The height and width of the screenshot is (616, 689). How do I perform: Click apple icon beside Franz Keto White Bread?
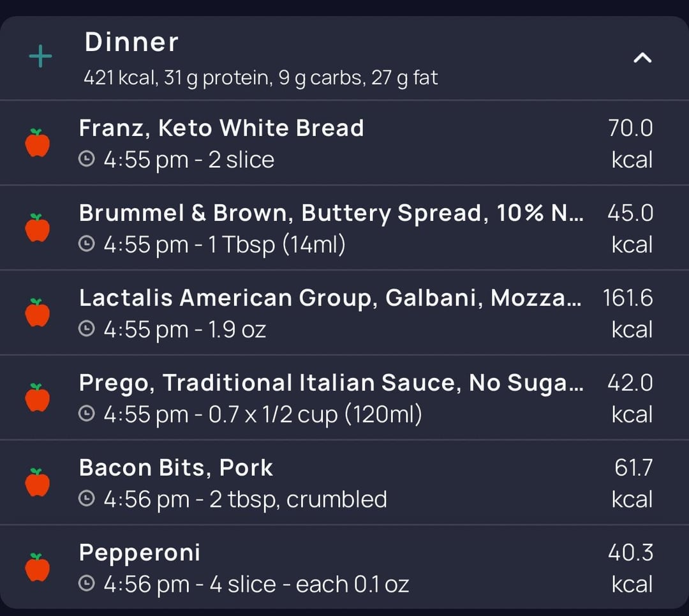(x=38, y=143)
